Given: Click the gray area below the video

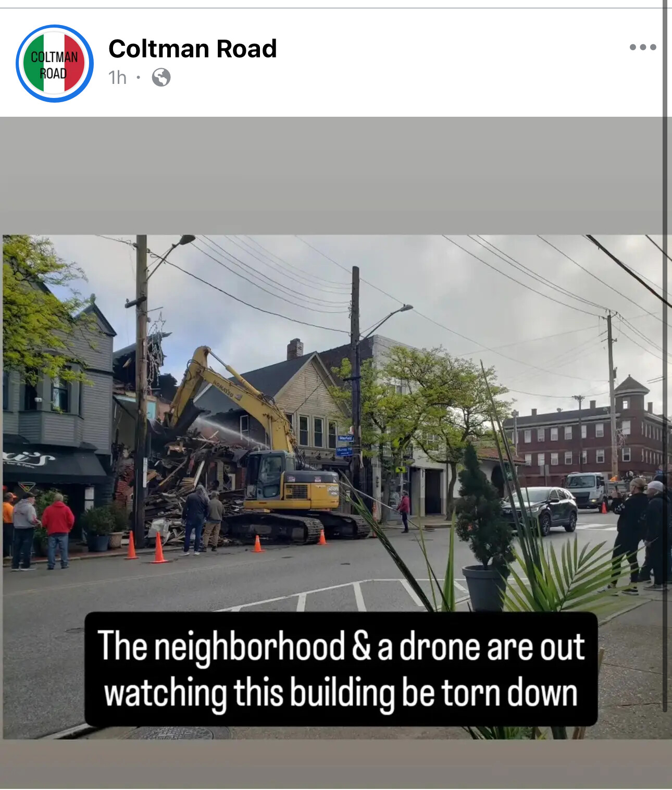Looking at the screenshot, I should tap(336, 764).
